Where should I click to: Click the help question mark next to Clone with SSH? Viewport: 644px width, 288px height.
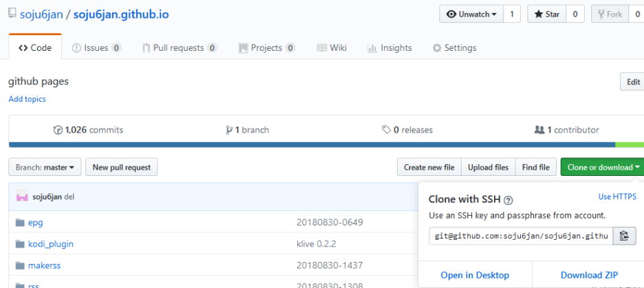tap(508, 200)
